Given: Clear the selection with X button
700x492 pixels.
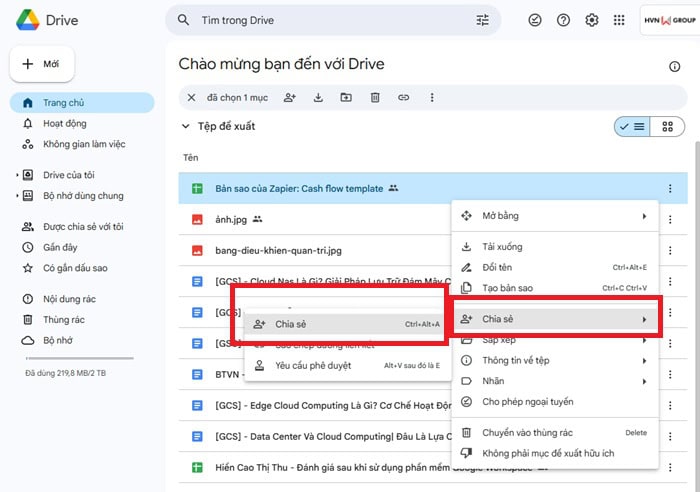Looking at the screenshot, I should pyautogui.click(x=192, y=97).
